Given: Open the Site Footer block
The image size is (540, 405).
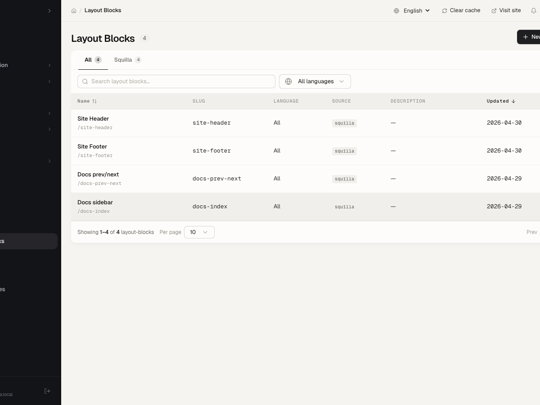Looking at the screenshot, I should pos(92,146).
